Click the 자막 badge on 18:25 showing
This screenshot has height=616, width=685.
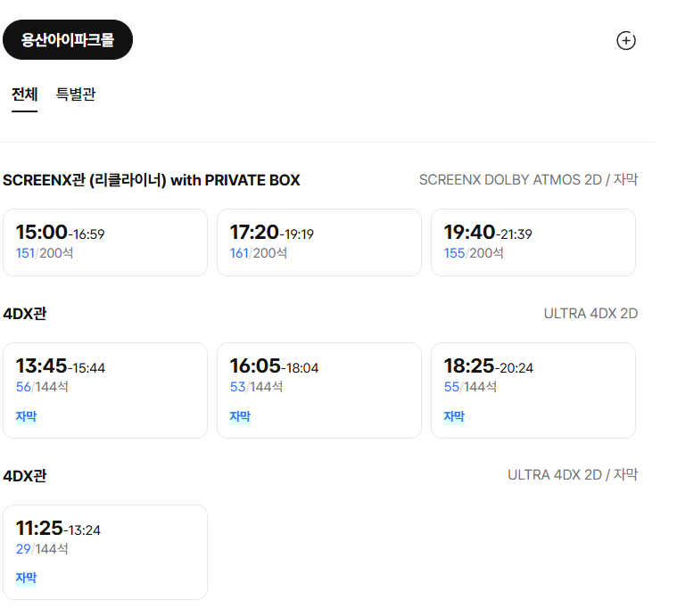point(455,416)
